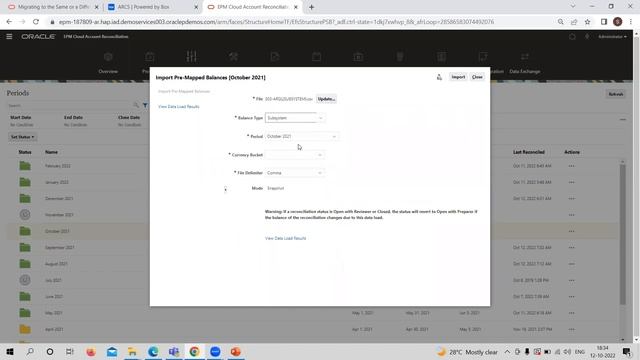Open the actions ellipsis for October 2021 row
Viewport: 640px width, 360px height.
571,231
